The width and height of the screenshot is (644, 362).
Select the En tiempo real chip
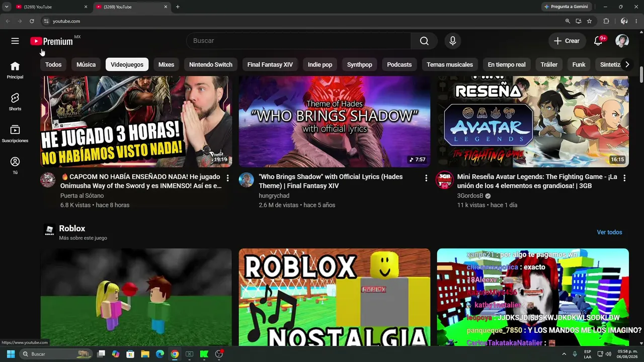pyautogui.click(x=507, y=64)
